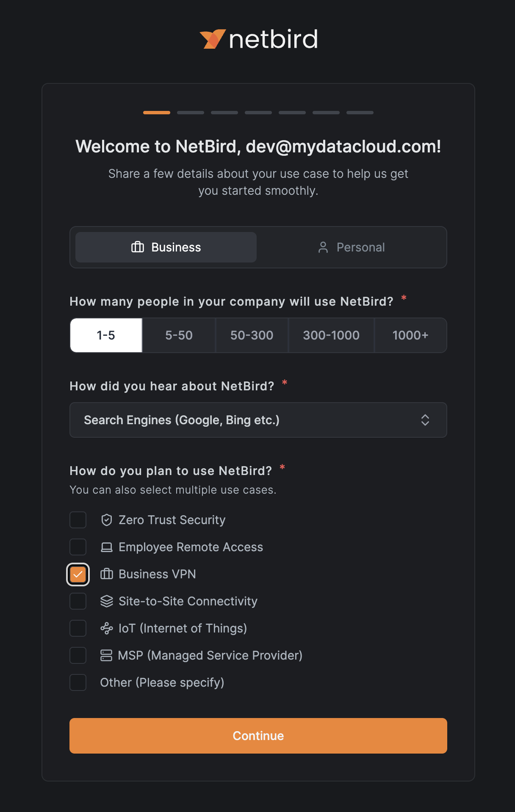The width and height of the screenshot is (515, 812).
Task: Click the up-down chevron in Search Engines field
Action: pyautogui.click(x=425, y=420)
